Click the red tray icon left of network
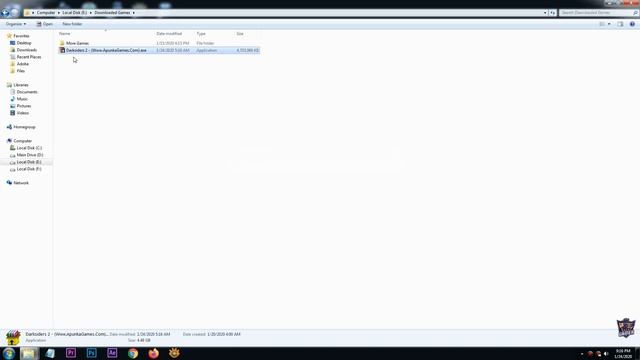Screen dimensions: 640x360 590,353
